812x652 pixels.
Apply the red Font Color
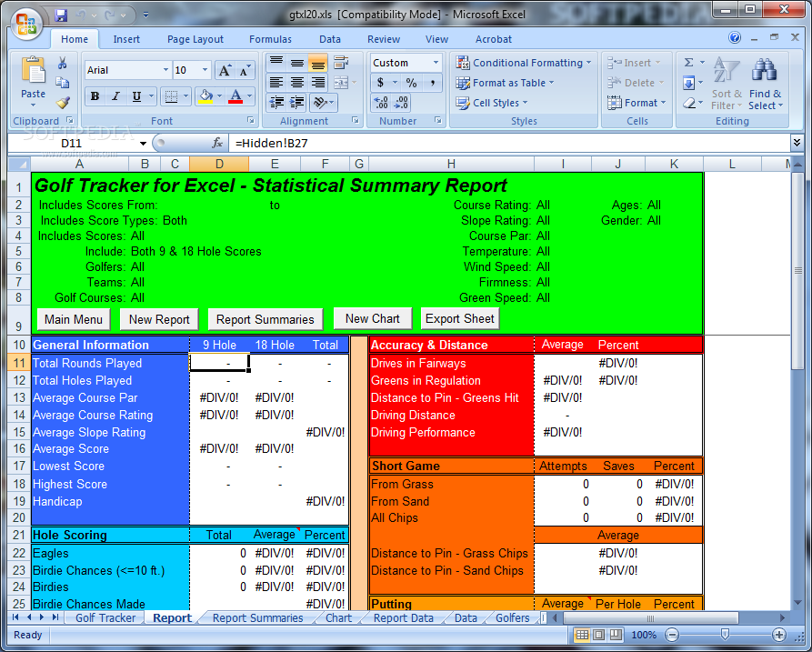[236, 96]
